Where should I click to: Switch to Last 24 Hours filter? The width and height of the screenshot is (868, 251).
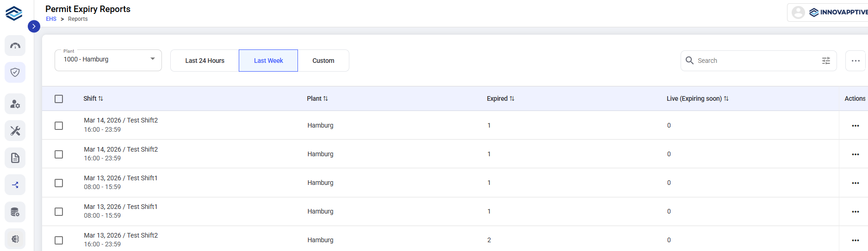[205, 61]
